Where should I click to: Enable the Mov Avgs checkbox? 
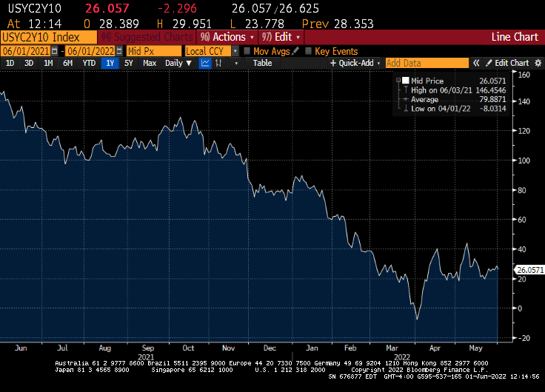(247, 51)
